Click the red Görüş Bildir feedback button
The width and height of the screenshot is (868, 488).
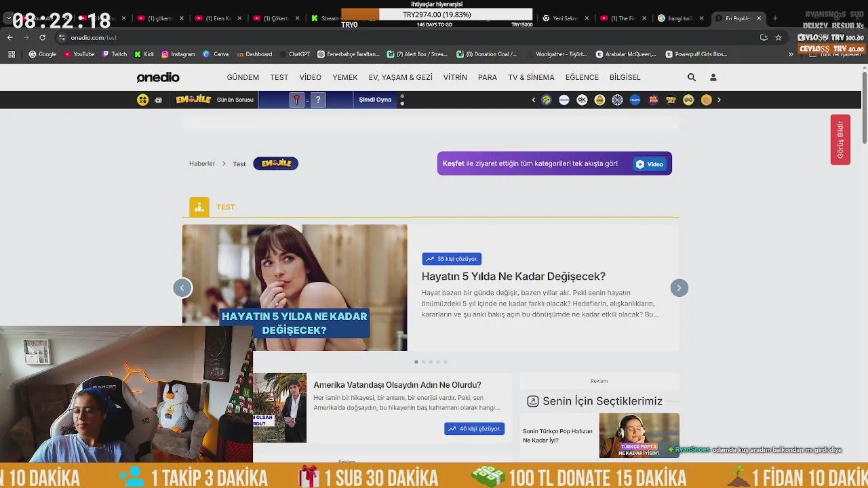(x=840, y=140)
